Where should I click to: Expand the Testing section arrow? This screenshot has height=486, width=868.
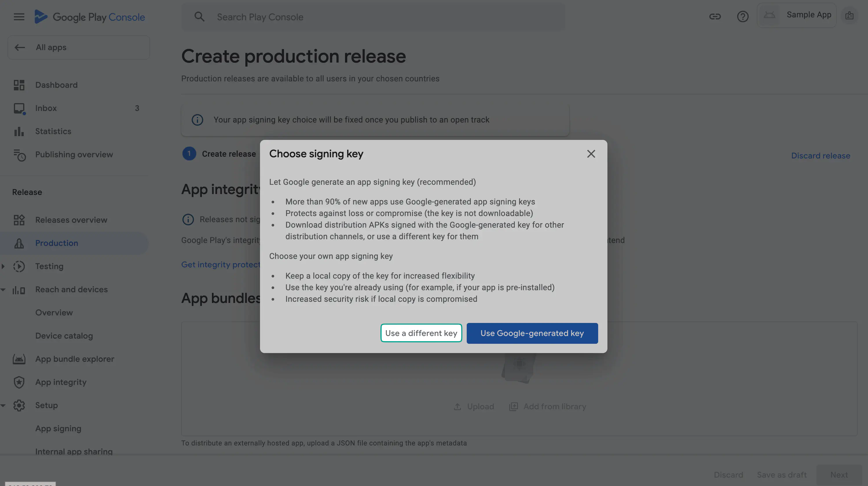(3, 266)
